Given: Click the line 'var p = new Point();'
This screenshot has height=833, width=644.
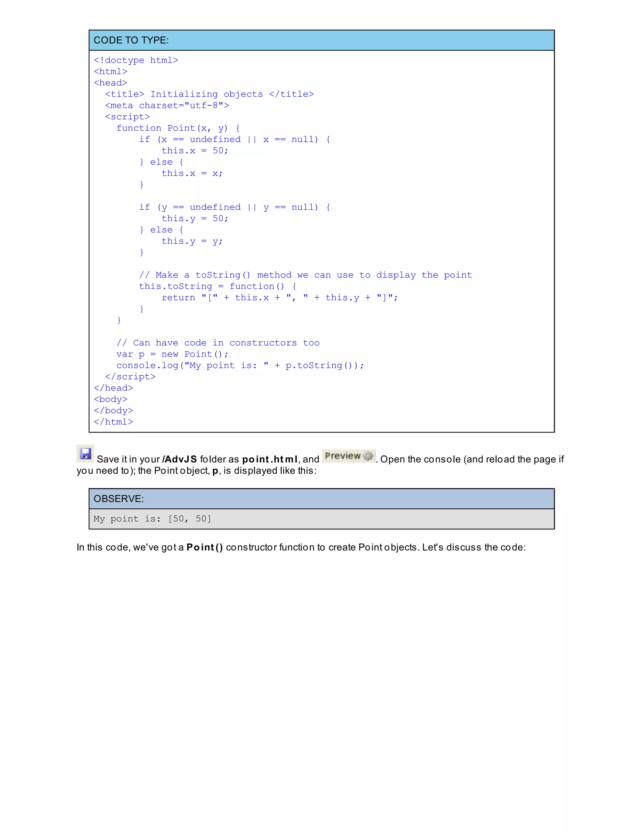Looking at the screenshot, I should coord(172,354).
